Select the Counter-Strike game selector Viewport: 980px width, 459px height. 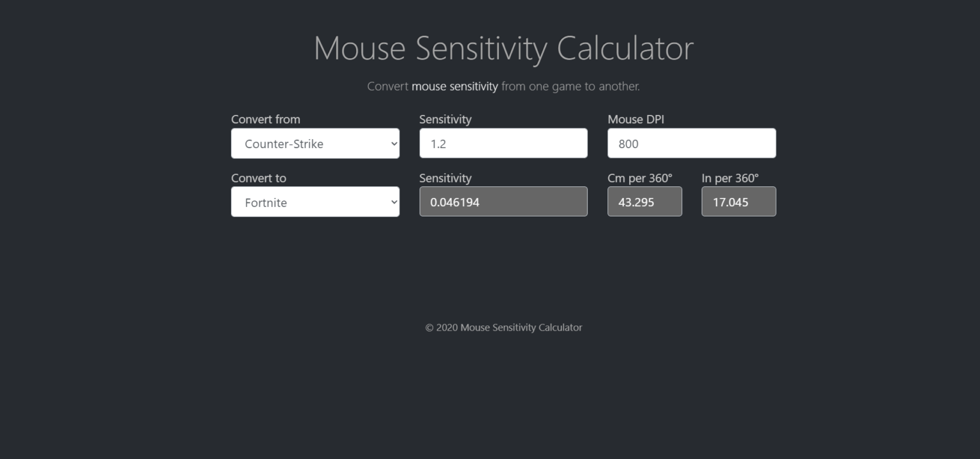pos(315,143)
